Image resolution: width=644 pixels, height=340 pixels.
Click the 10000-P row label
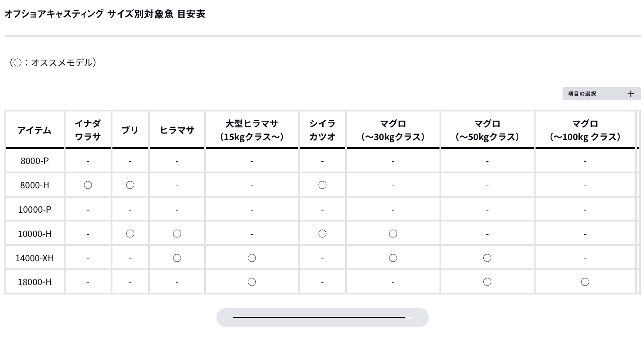point(35,210)
